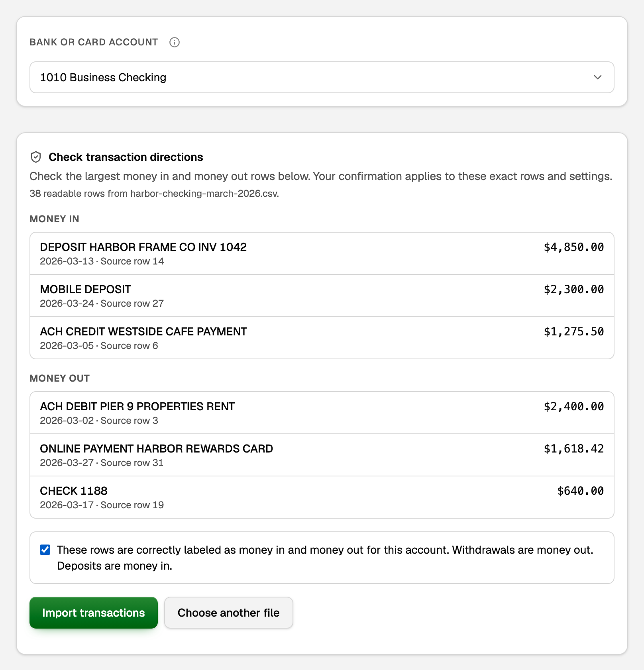Click the 2026-03-05 Source row 6 detail
This screenshot has width=644, height=670.
99,346
